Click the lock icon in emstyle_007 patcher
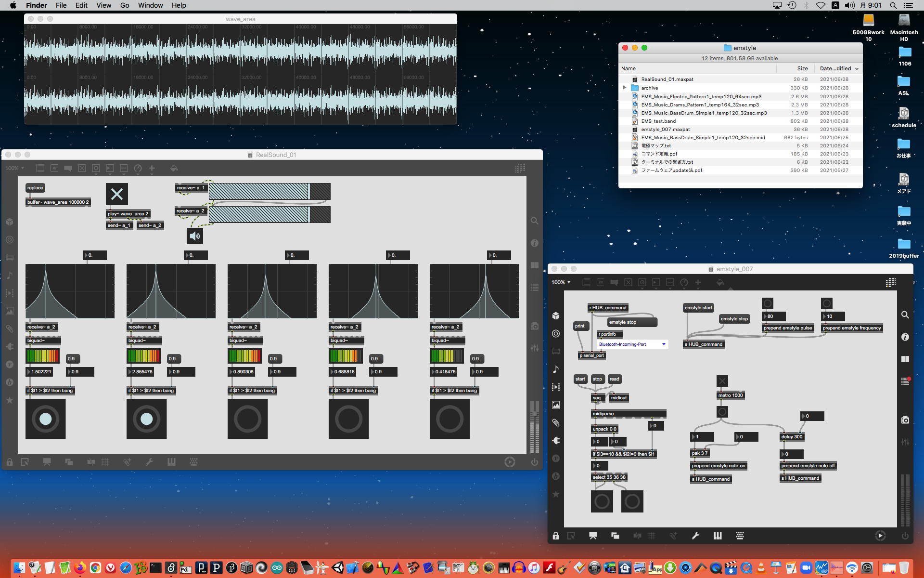Viewport: 924px width, 578px height. click(x=556, y=536)
